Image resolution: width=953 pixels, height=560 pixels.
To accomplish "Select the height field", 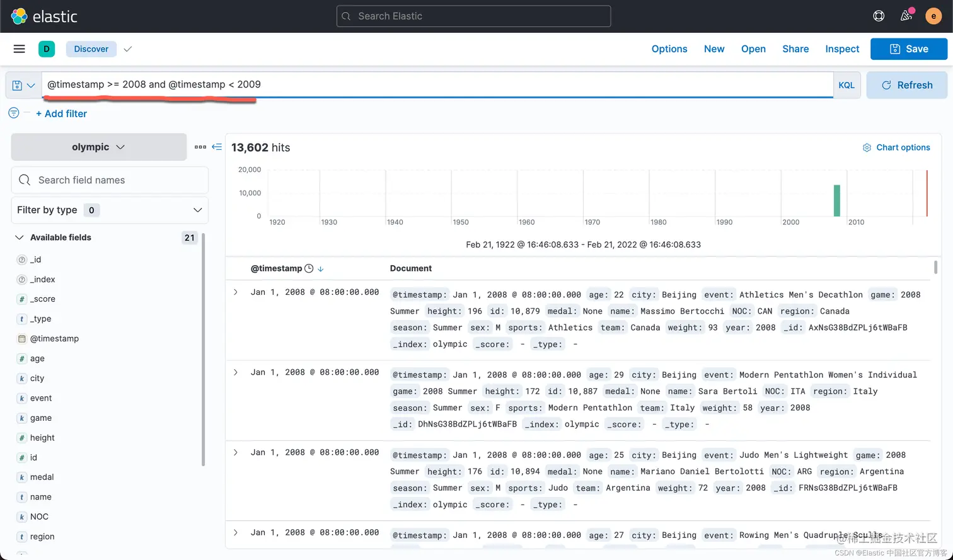I will 42,438.
